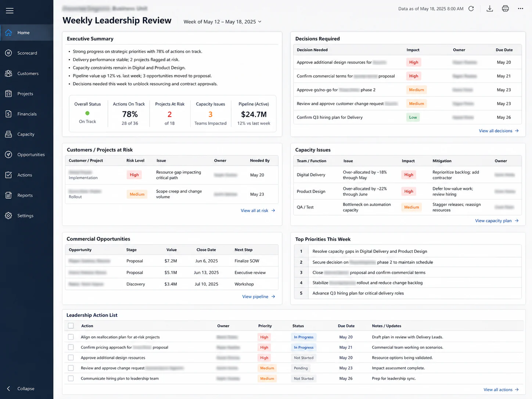Image resolution: width=532 pixels, height=399 pixels.
Task: Click the 'Pending' status badge
Action: (x=301, y=368)
